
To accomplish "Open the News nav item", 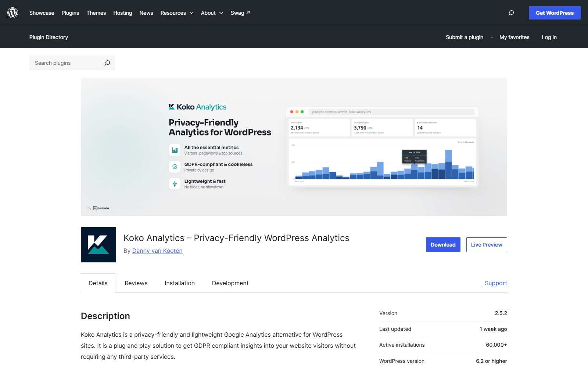I will coord(146,13).
